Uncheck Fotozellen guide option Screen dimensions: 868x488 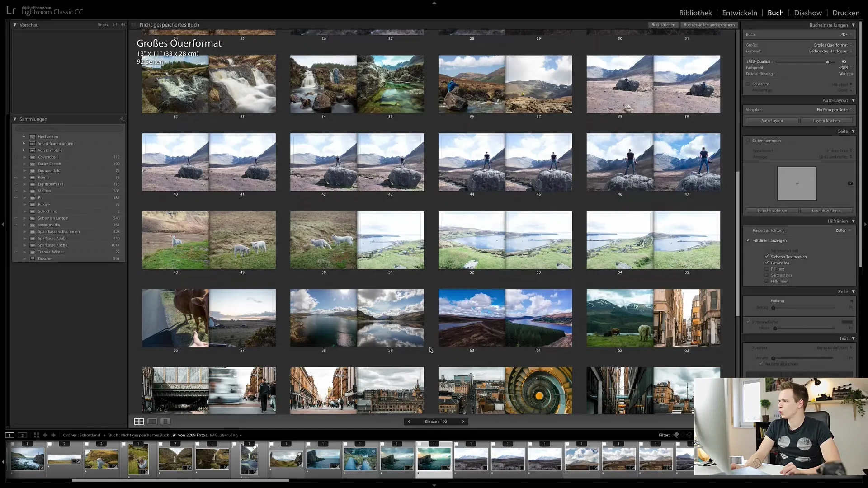point(767,263)
